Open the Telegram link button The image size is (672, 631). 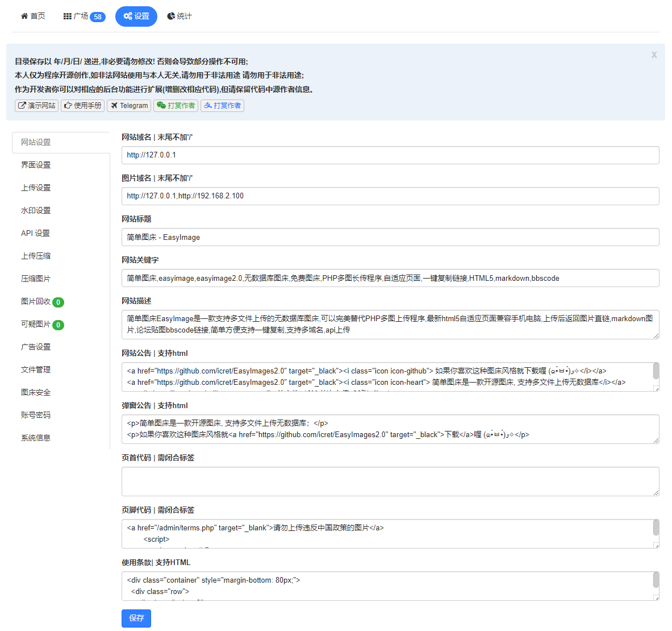pos(129,106)
